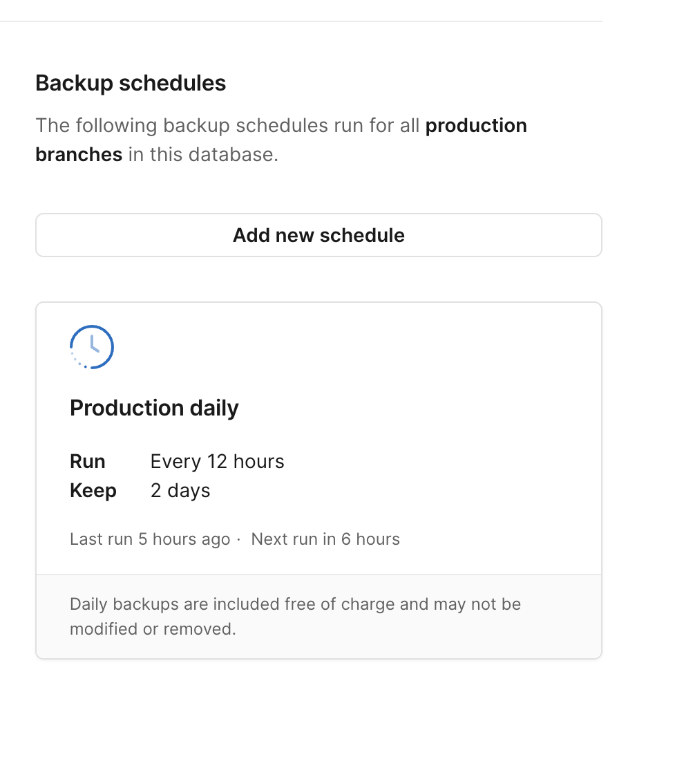684x784 pixels.
Task: Expand the Production daily card
Action: 319,439
